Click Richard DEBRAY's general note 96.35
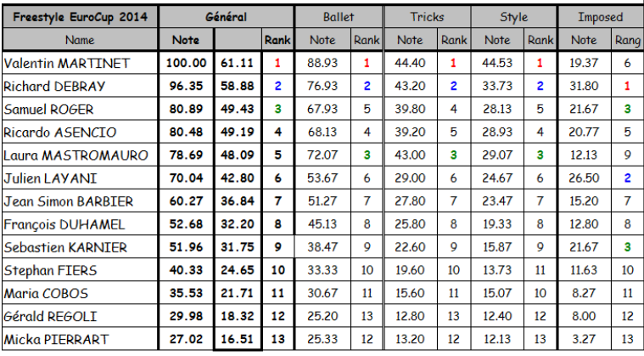 pos(186,86)
